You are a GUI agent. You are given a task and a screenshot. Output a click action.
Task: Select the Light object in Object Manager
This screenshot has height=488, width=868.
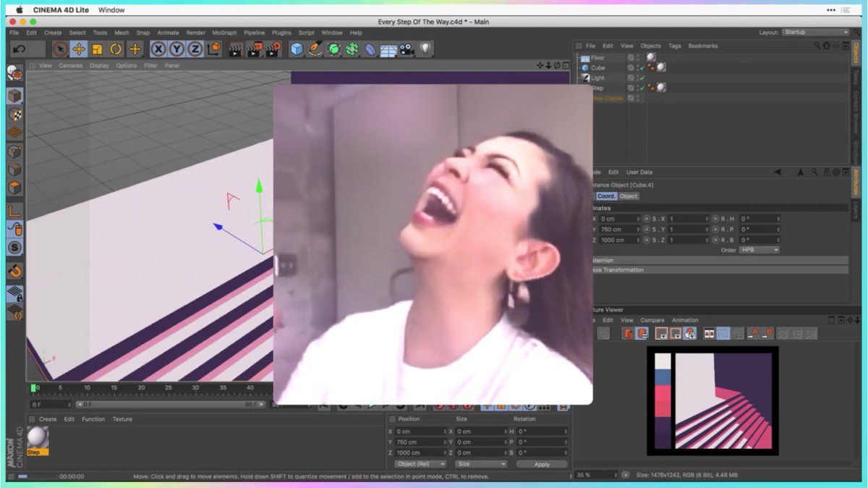(597, 78)
